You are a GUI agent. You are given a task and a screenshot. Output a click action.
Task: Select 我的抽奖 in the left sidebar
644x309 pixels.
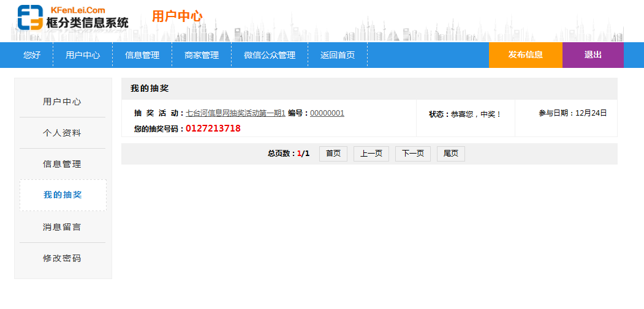point(63,195)
